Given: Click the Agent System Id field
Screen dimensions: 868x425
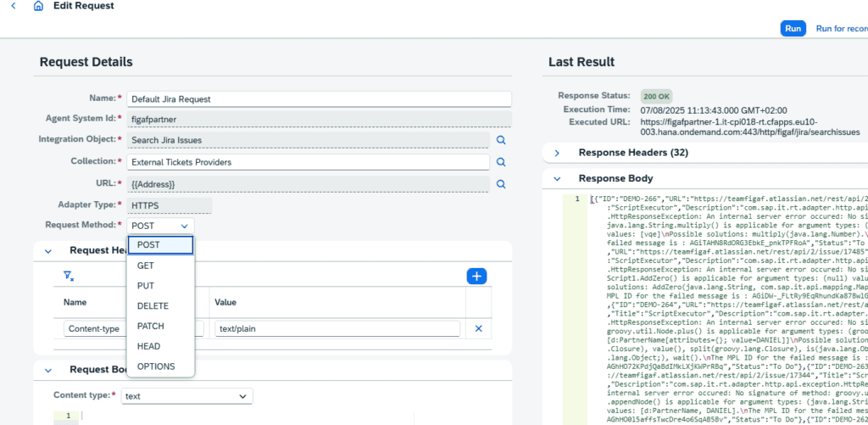Looking at the screenshot, I should click(x=319, y=119).
